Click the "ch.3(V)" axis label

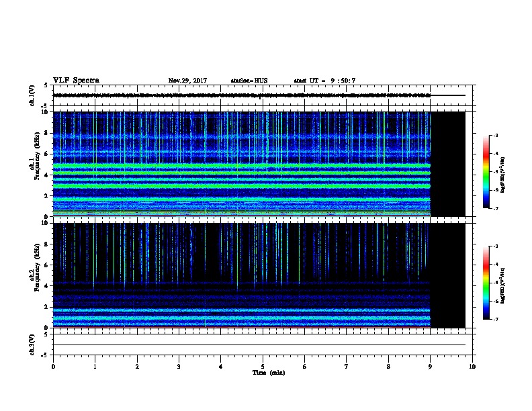pos(32,345)
